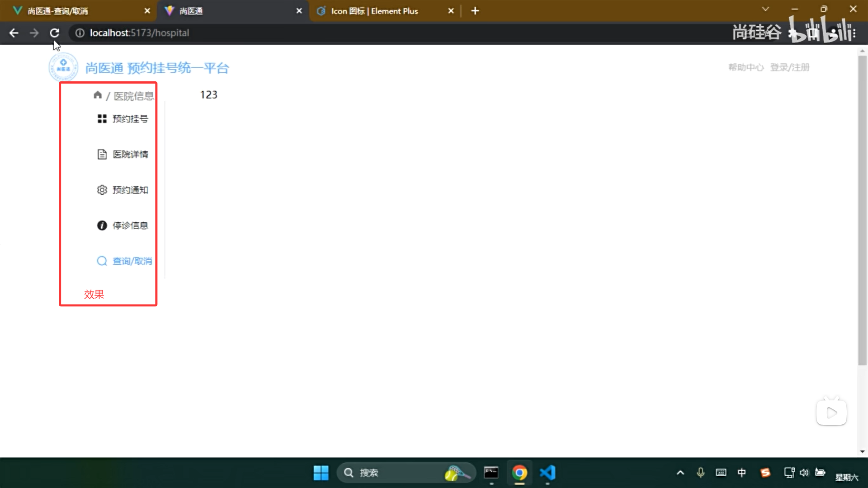This screenshot has height=488, width=868.
Task: Click the info icon beside 停诊信息
Action: (x=102, y=225)
